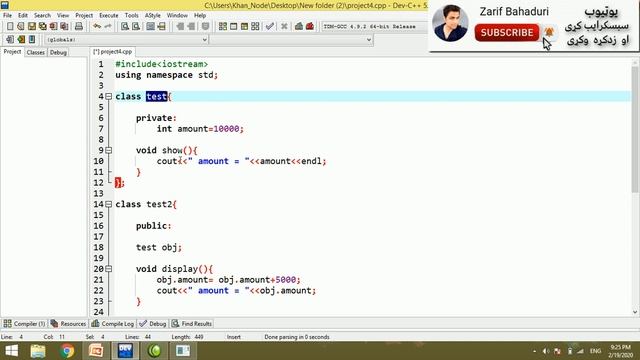This screenshot has height=360, width=640.
Task: Click the Compile and Run toolbar icon
Action: tap(244, 27)
